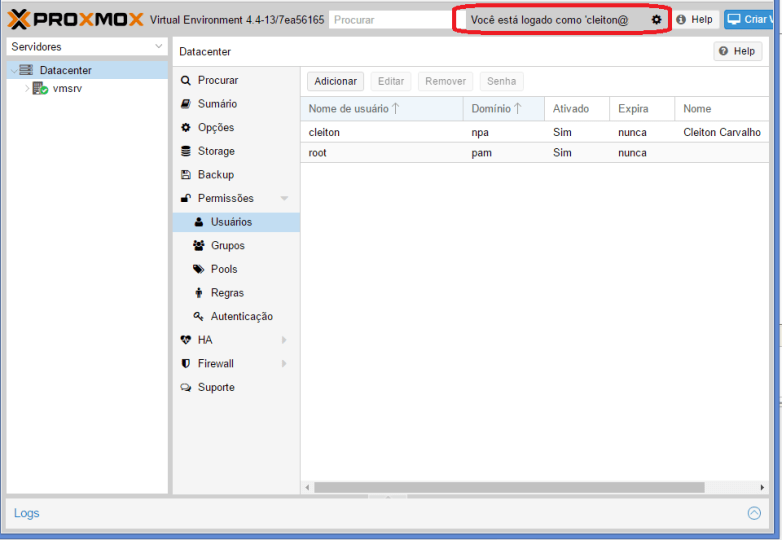
Task: Click the gear icon beside logged-in user
Action: click(657, 20)
